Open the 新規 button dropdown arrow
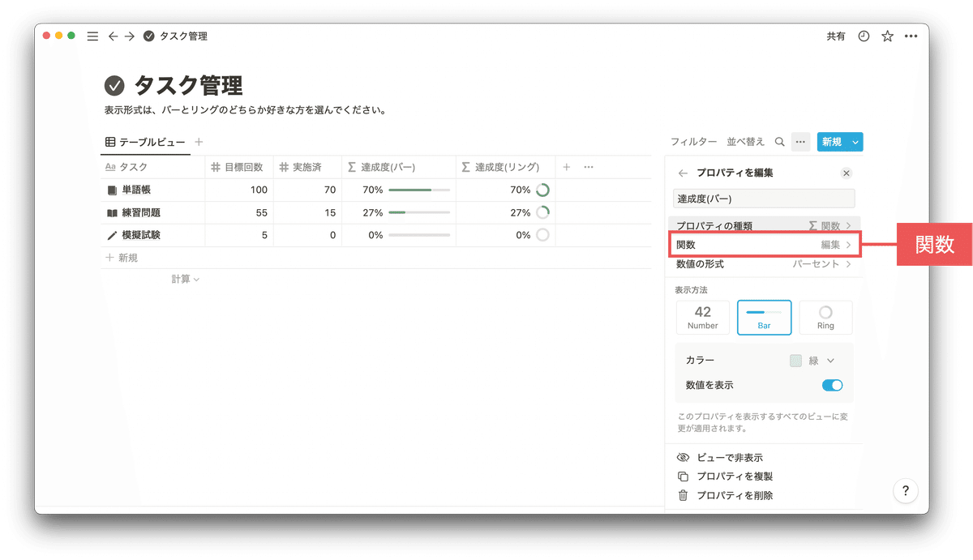The image size is (973, 560). point(855,142)
